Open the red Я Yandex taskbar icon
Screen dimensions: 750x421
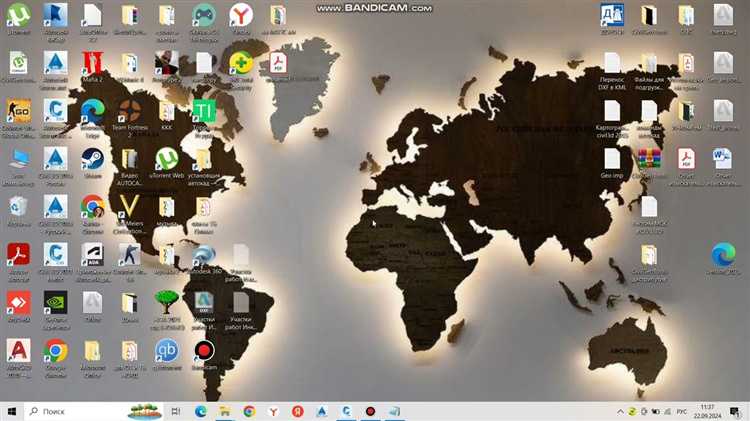tap(298, 411)
